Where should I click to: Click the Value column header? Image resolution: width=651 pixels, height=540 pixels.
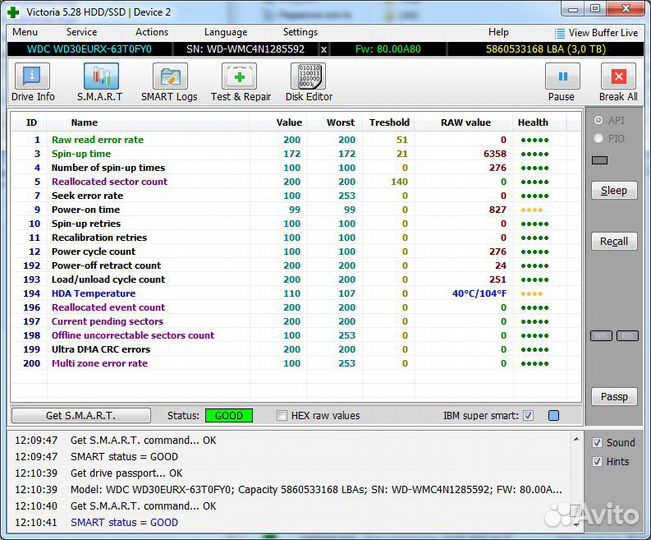click(x=289, y=122)
